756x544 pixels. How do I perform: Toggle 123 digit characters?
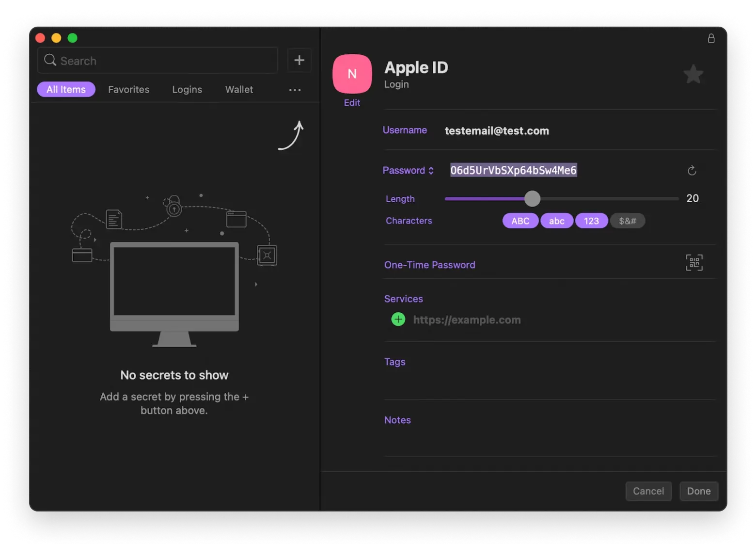591,221
